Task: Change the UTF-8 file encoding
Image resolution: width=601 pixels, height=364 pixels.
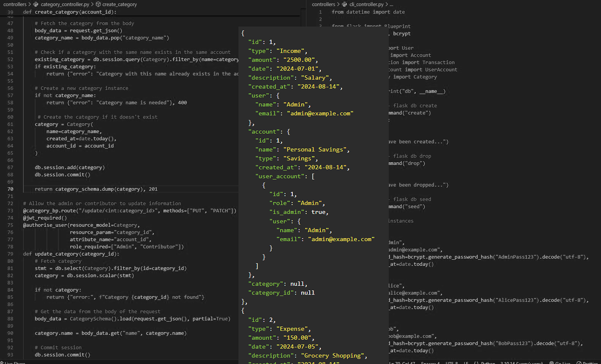Action: (452, 363)
